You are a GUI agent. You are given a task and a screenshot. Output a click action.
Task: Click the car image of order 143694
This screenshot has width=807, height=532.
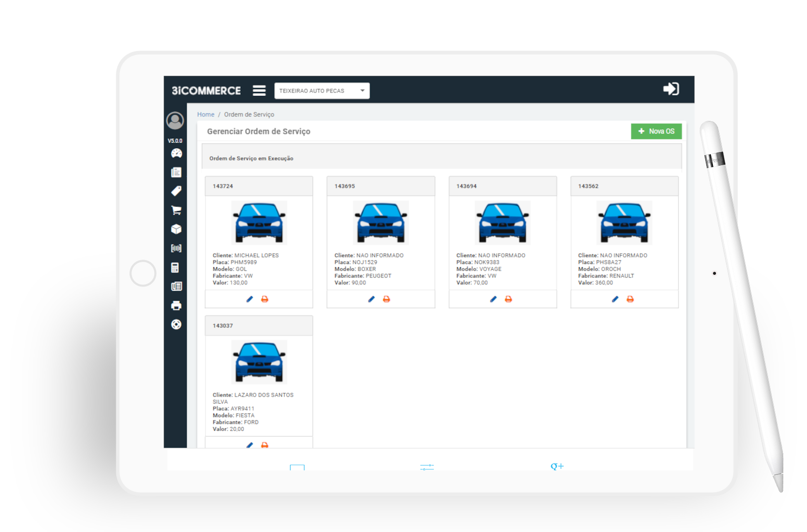tap(503, 223)
